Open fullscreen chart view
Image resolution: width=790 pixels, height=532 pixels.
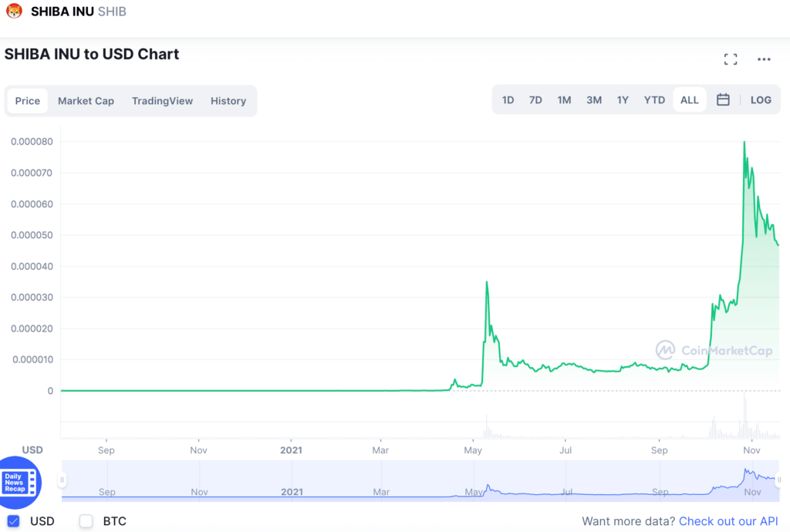pyautogui.click(x=731, y=59)
